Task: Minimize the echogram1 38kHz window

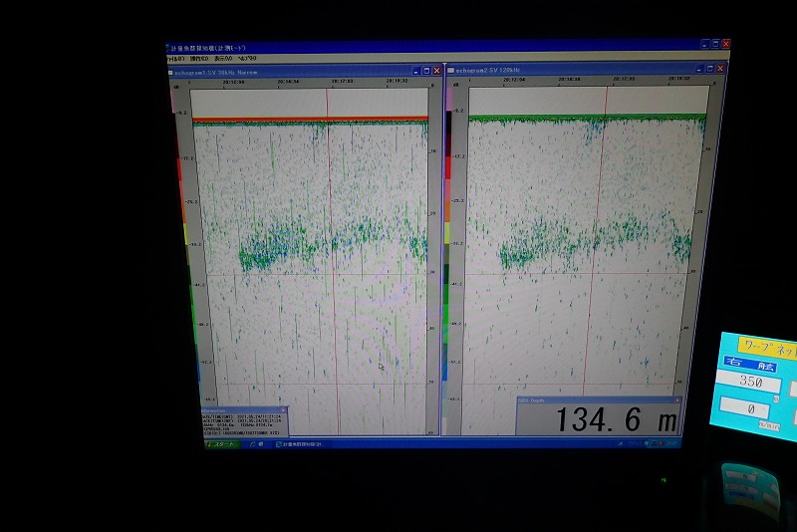Action: 415,71
